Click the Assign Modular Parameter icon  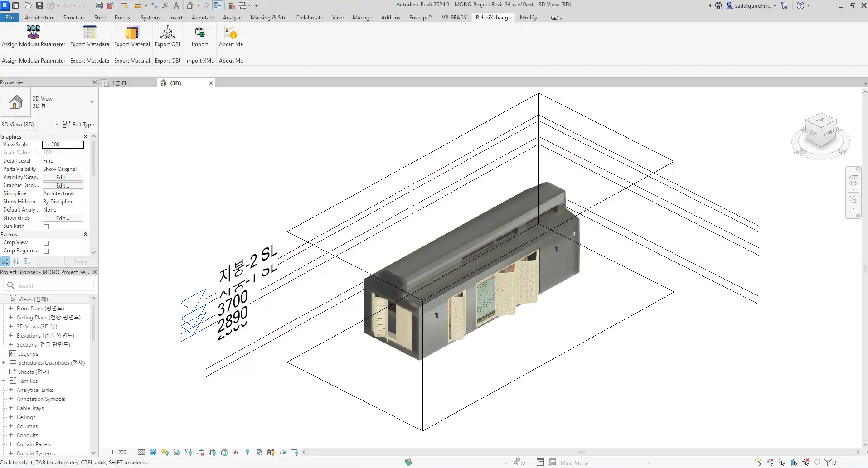(34, 33)
